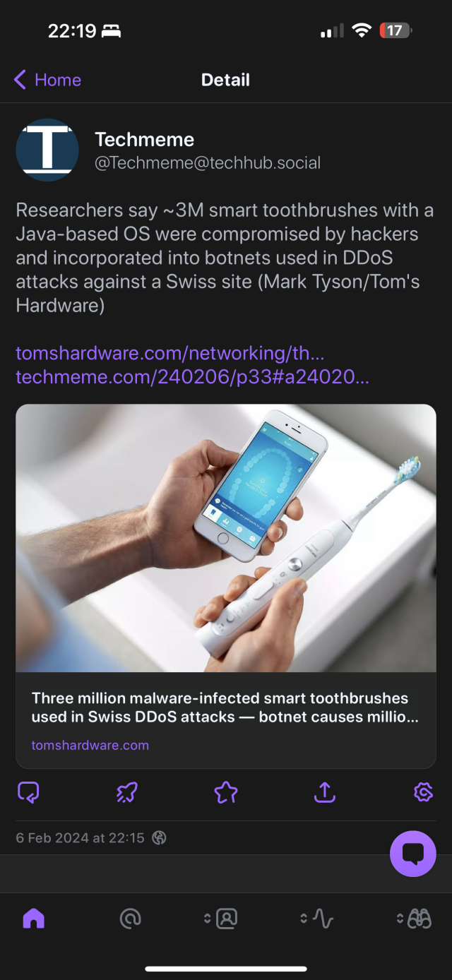Open Techmeme's profile avatar
The width and height of the screenshot is (452, 980).
pos(47,150)
